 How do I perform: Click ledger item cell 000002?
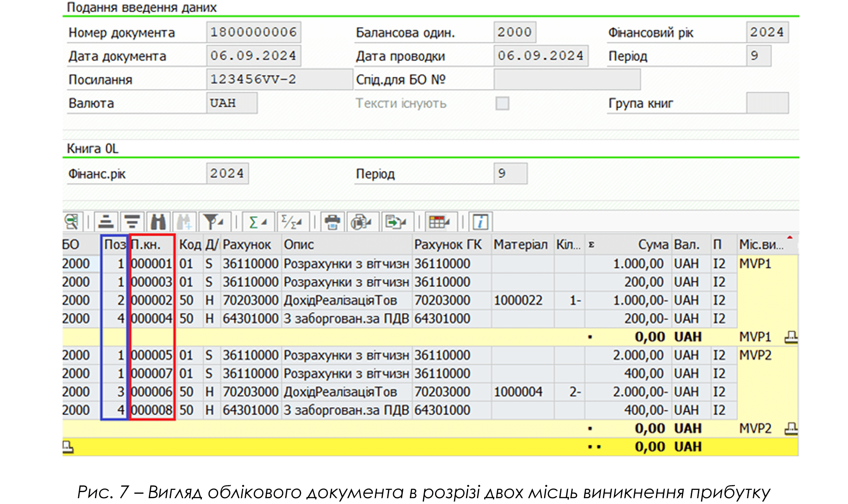point(152,300)
